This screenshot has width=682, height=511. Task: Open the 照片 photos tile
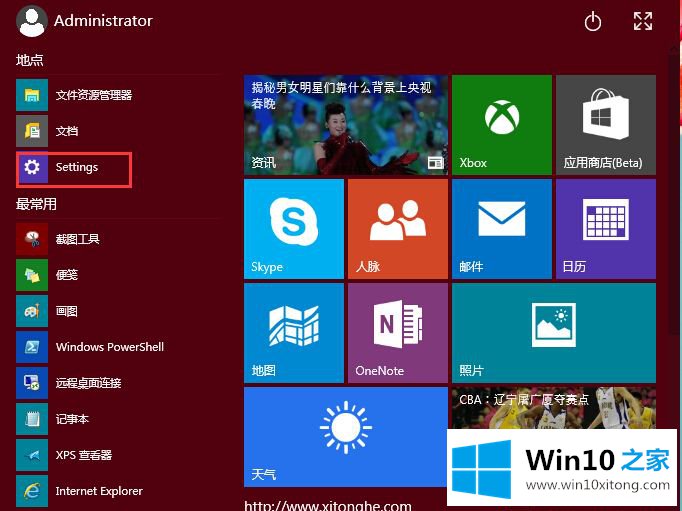click(x=554, y=333)
